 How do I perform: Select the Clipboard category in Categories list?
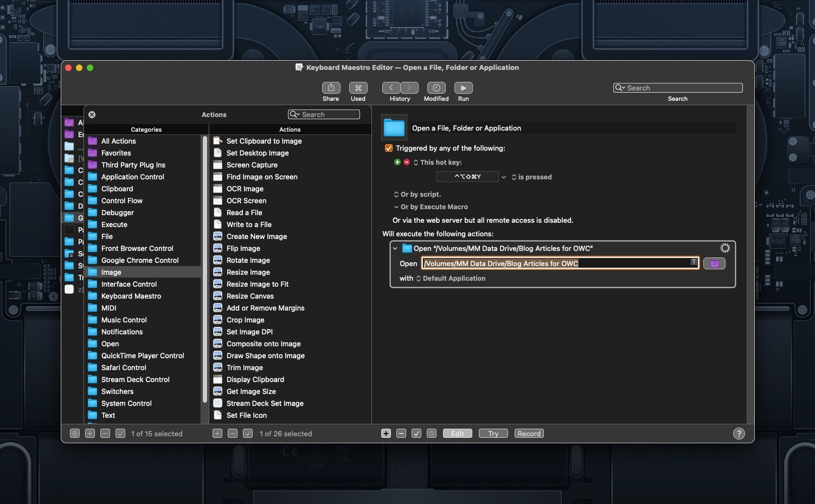pyautogui.click(x=117, y=189)
